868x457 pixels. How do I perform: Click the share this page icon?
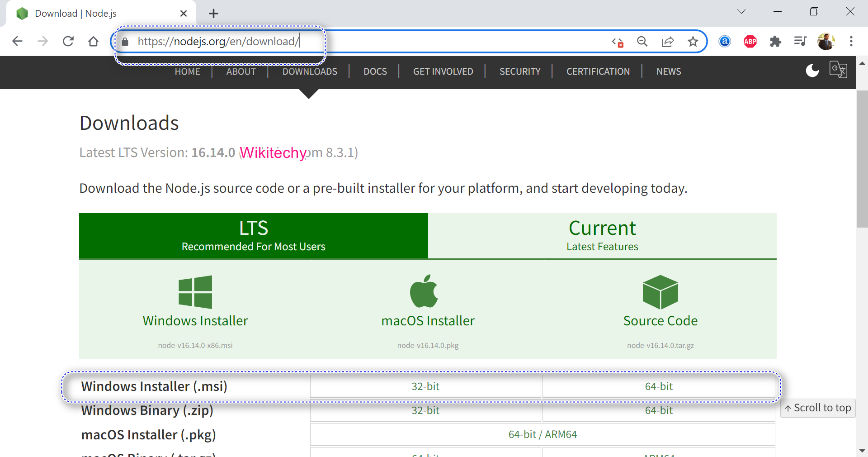[x=668, y=42]
